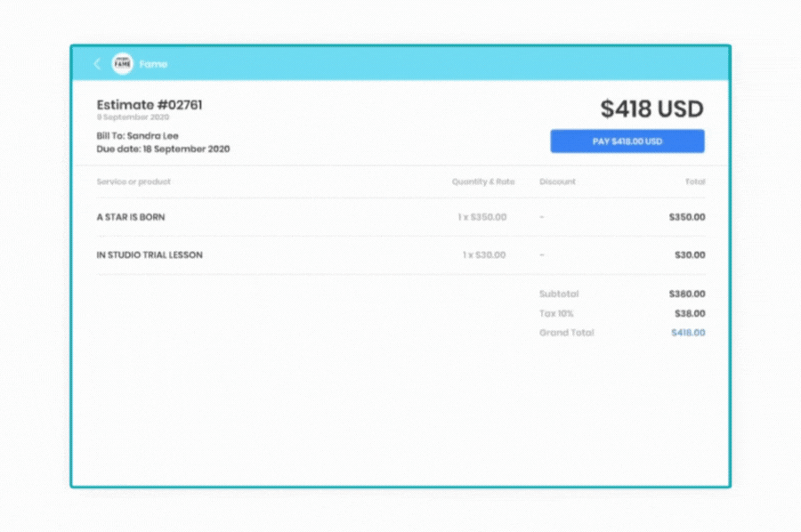Select the A STAR IS BORN item
801x532 pixels.
point(131,217)
